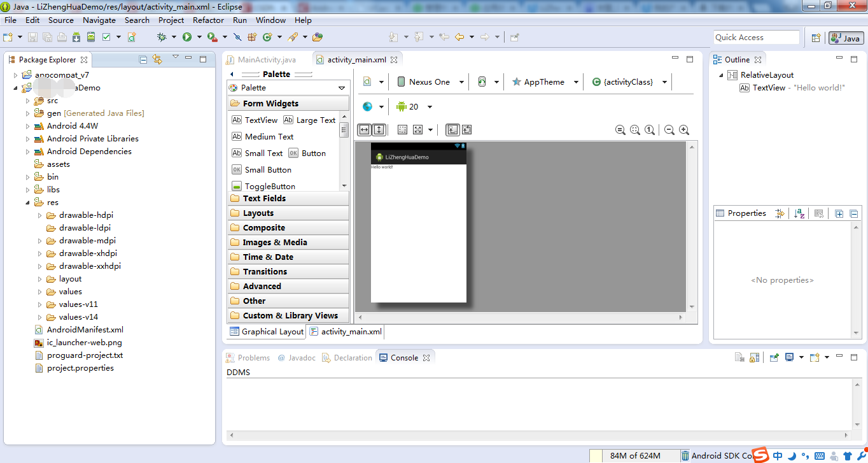Expand the src folder tree node
868x463 pixels.
[x=27, y=101]
